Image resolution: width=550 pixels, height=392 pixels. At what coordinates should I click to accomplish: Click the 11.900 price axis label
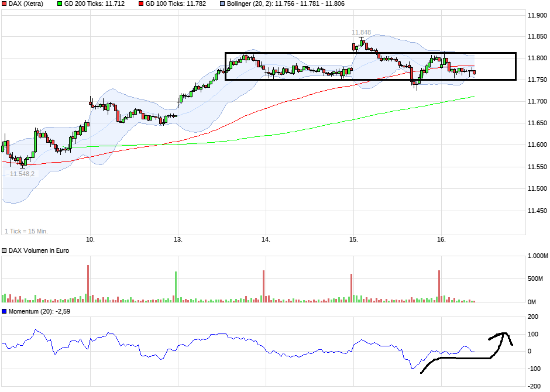pos(537,15)
